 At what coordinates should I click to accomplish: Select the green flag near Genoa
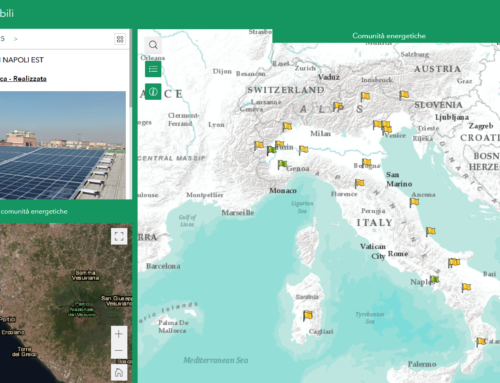(x=282, y=164)
